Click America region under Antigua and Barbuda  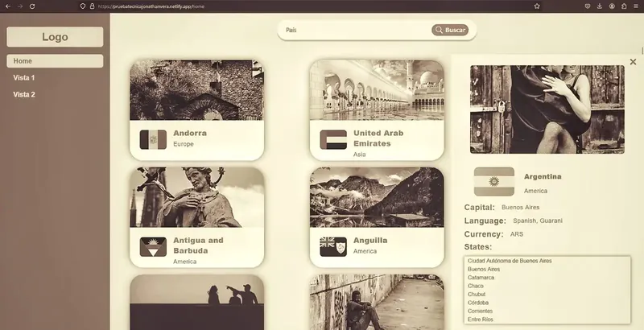184,262
